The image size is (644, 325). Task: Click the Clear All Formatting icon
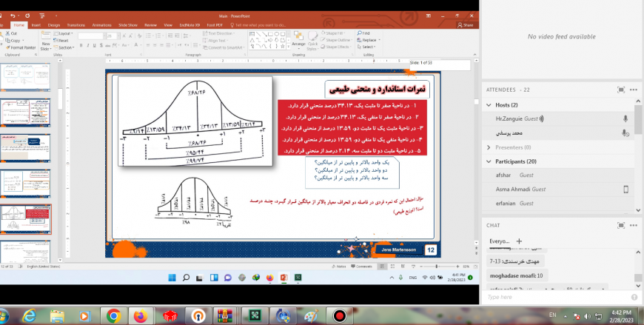tap(139, 36)
